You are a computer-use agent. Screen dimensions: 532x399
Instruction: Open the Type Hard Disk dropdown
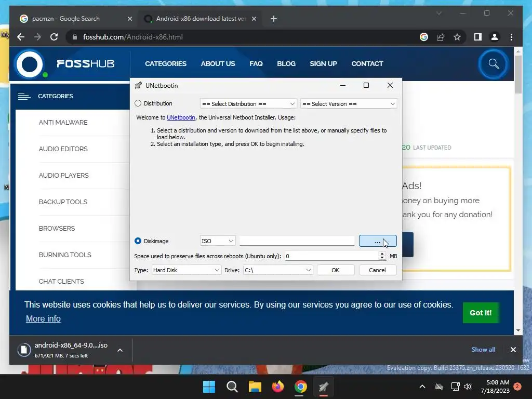(x=186, y=270)
